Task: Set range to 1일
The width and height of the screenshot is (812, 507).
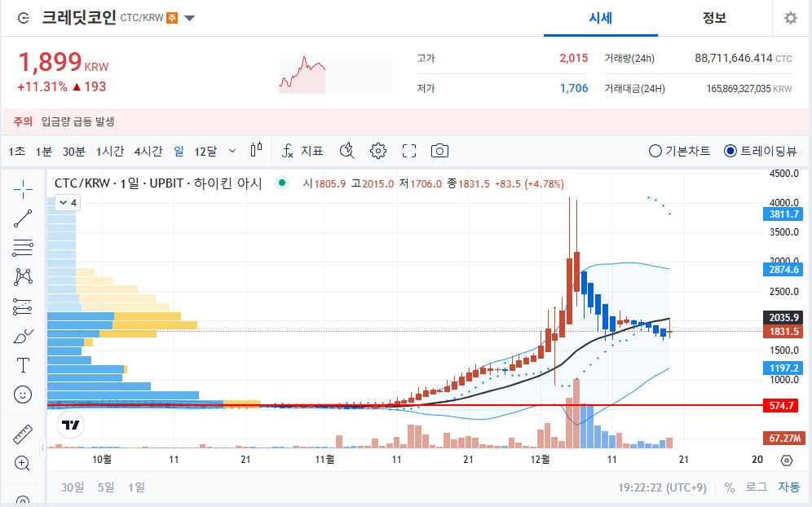Action: coord(137,487)
